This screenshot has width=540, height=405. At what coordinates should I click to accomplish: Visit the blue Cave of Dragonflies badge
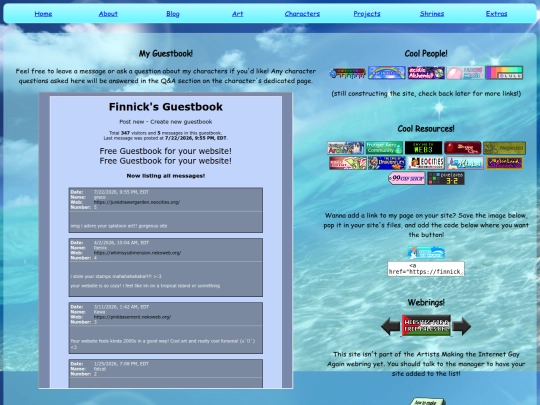pos(387,163)
